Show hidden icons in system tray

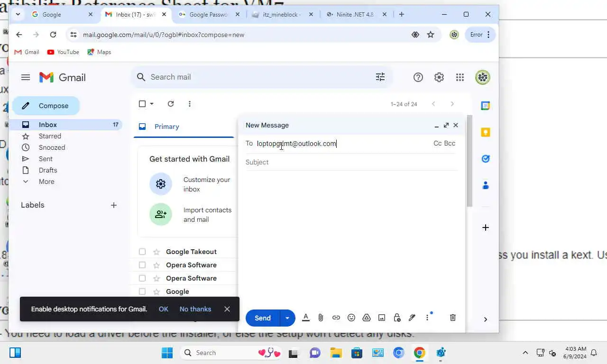(x=525, y=353)
